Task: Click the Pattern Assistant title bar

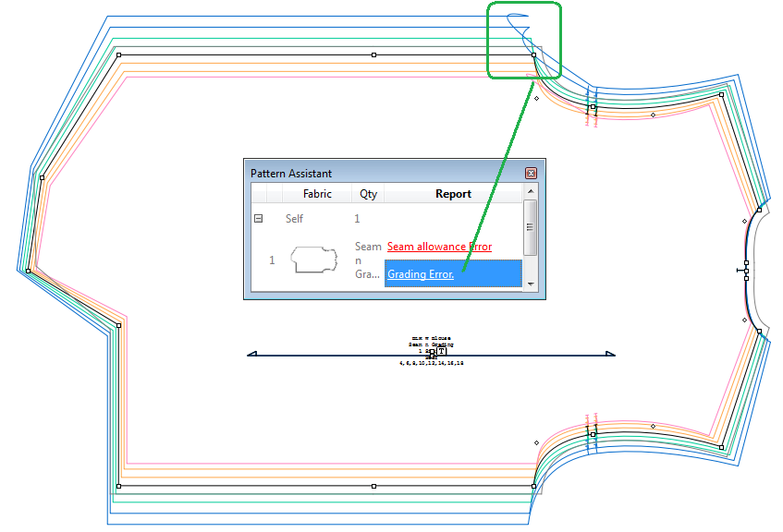Action: click(370, 173)
